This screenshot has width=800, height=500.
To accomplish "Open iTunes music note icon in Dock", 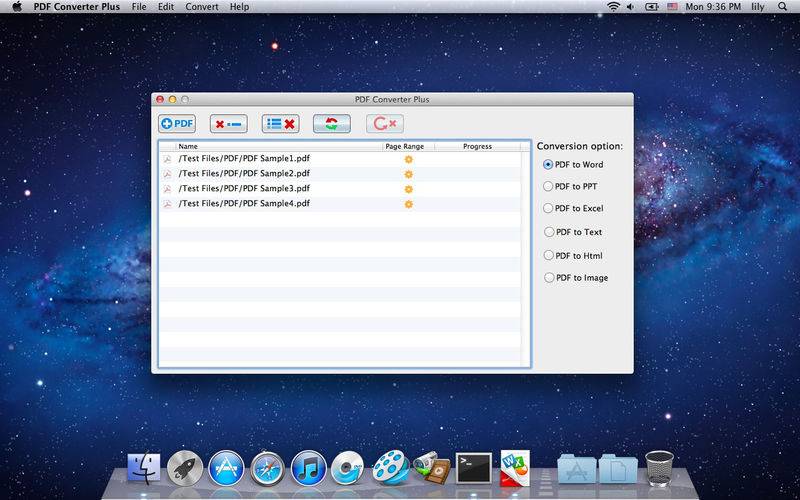I will tap(309, 468).
